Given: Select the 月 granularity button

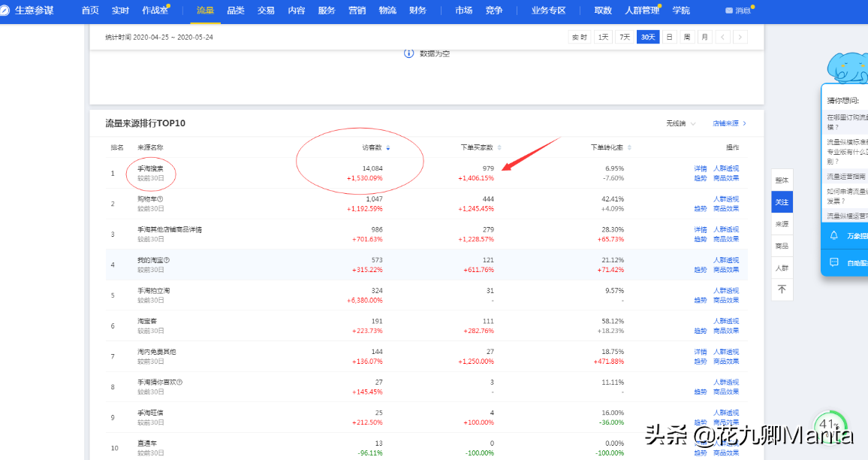Looking at the screenshot, I should (x=705, y=37).
